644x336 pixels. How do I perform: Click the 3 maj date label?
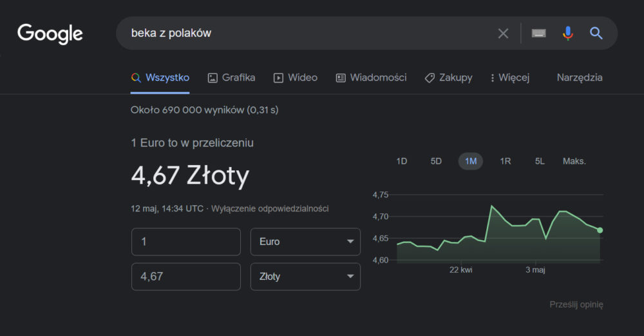click(x=536, y=270)
